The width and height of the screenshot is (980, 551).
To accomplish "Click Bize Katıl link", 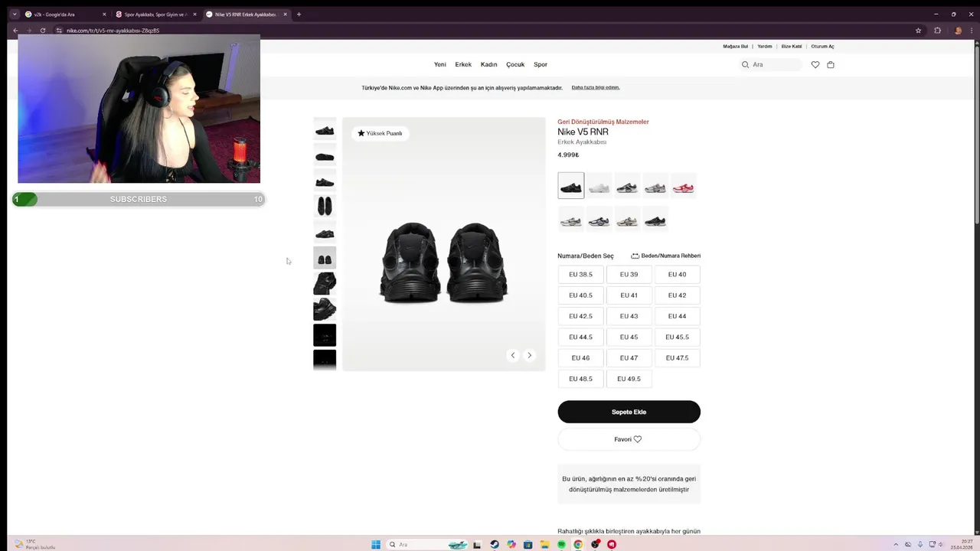I will point(792,47).
